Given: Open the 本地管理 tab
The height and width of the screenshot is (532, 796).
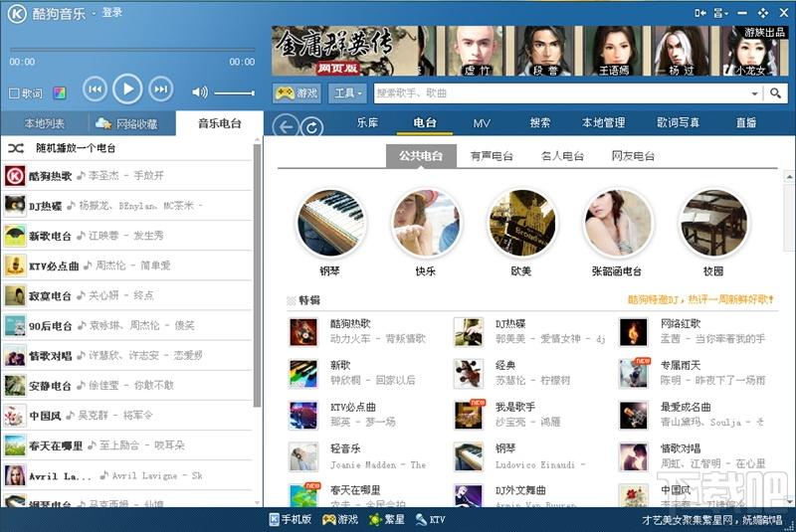Looking at the screenshot, I should pos(603,122).
